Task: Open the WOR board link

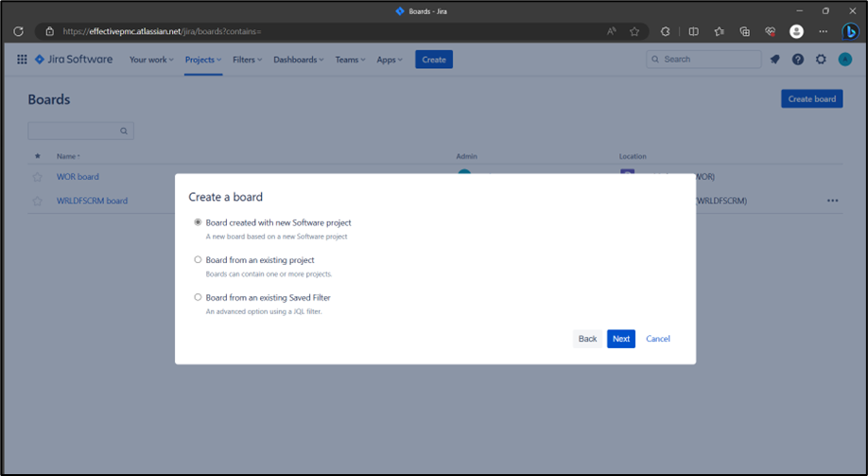Action: click(78, 177)
